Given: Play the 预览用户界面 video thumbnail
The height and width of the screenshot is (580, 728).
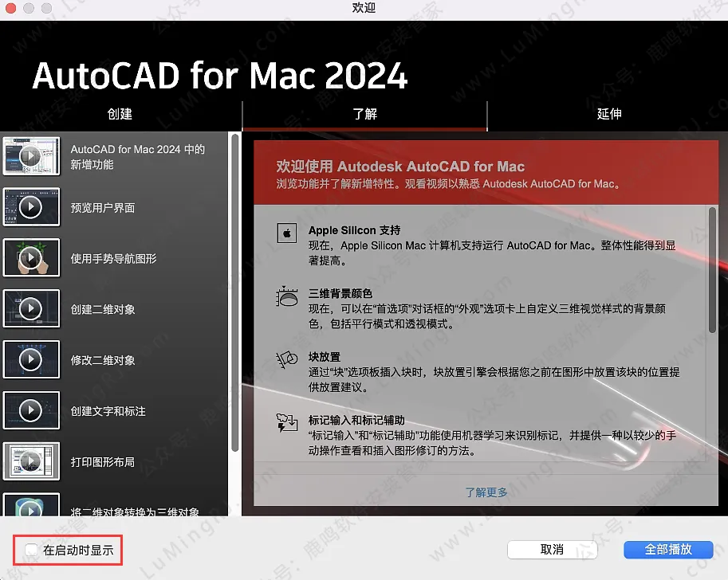Looking at the screenshot, I should point(31,207).
